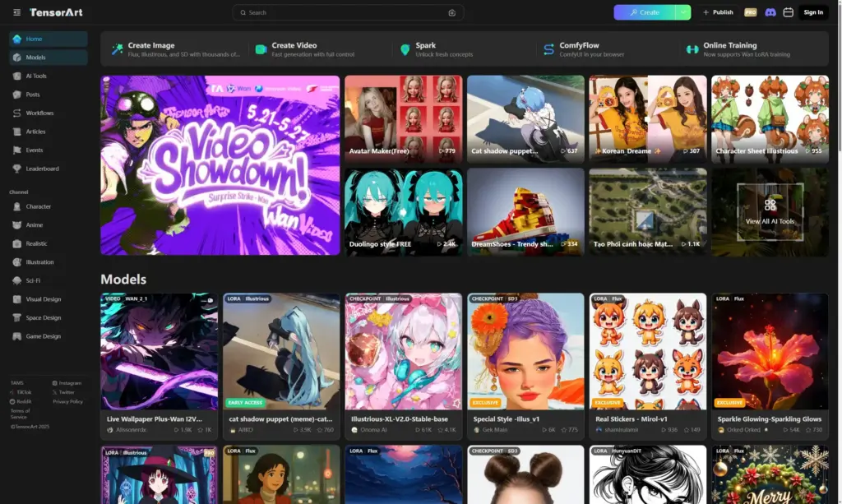Open the calendar check-in icon

click(x=788, y=12)
